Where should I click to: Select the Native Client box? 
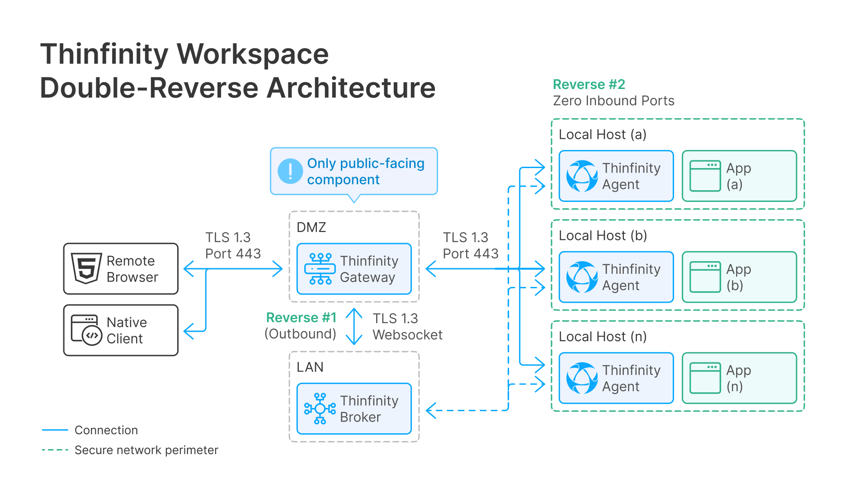121,330
